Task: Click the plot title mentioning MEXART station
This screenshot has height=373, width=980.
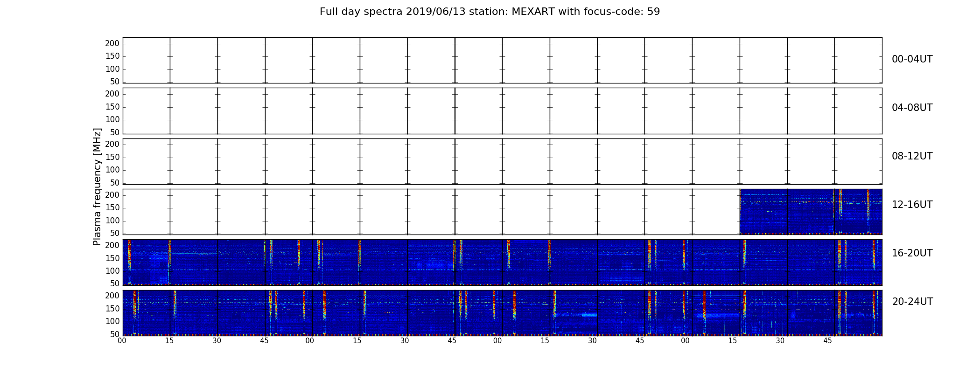Action: tap(490, 12)
